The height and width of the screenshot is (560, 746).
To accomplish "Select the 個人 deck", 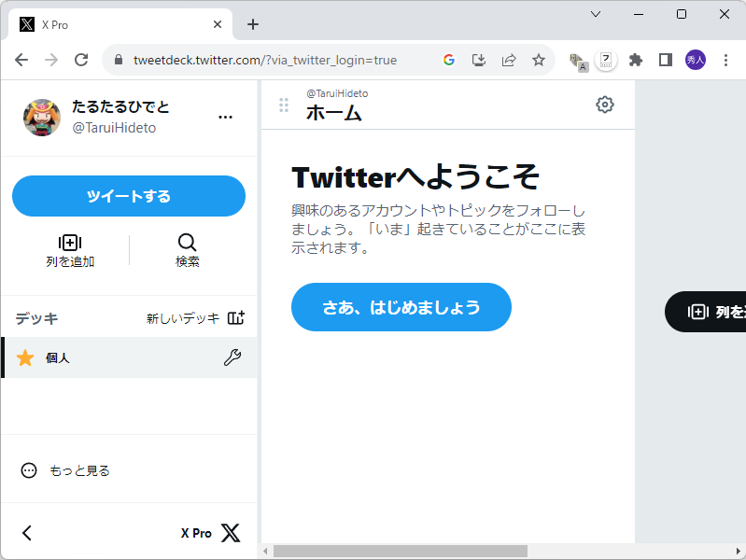I will tap(129, 357).
